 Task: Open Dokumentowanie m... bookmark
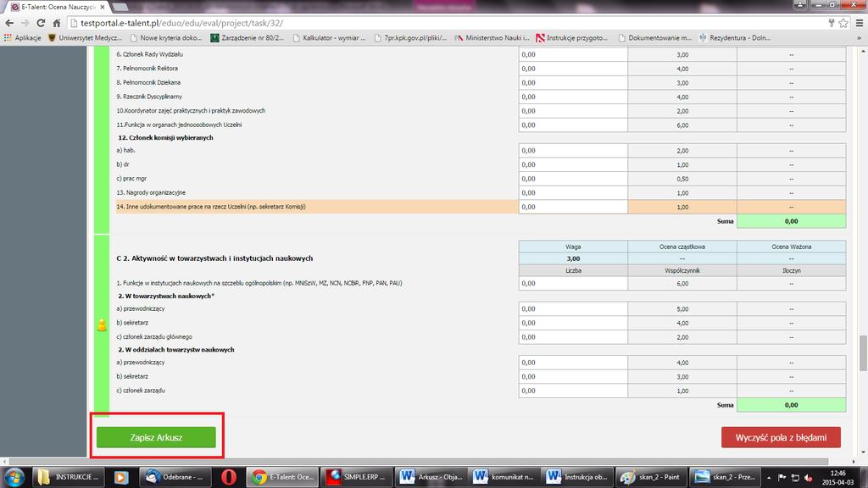click(x=654, y=38)
